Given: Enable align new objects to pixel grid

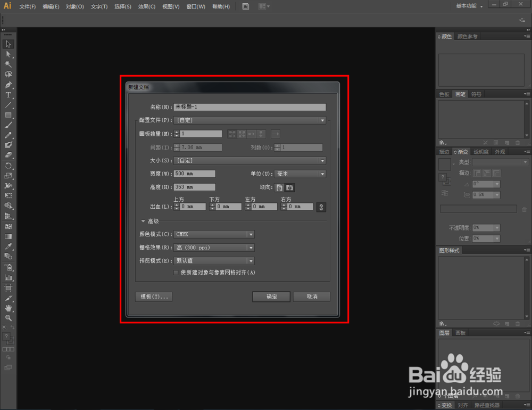Looking at the screenshot, I should pos(176,273).
